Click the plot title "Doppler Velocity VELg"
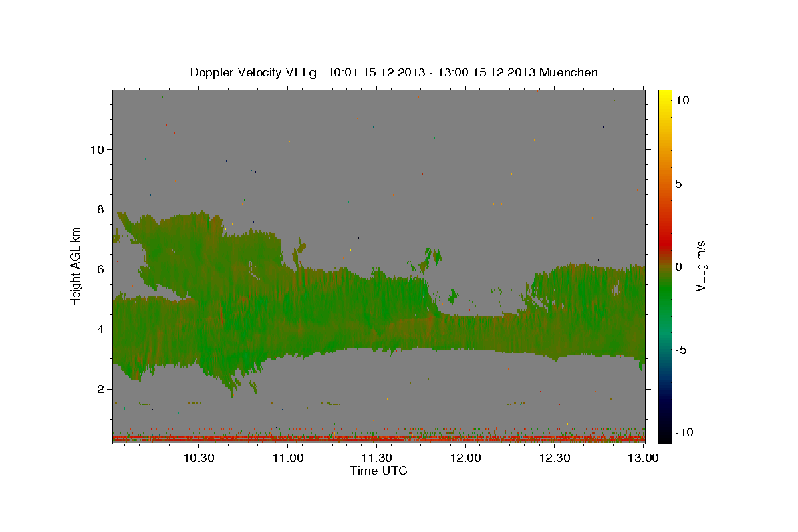This screenshot has height=532, width=798. [253, 72]
